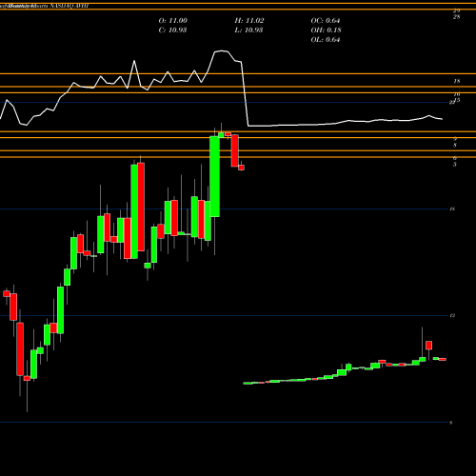Image resolution: width=476 pixels, height=476 pixels.
Task: Select the tallest green candlestick body
Action: (134, 211)
